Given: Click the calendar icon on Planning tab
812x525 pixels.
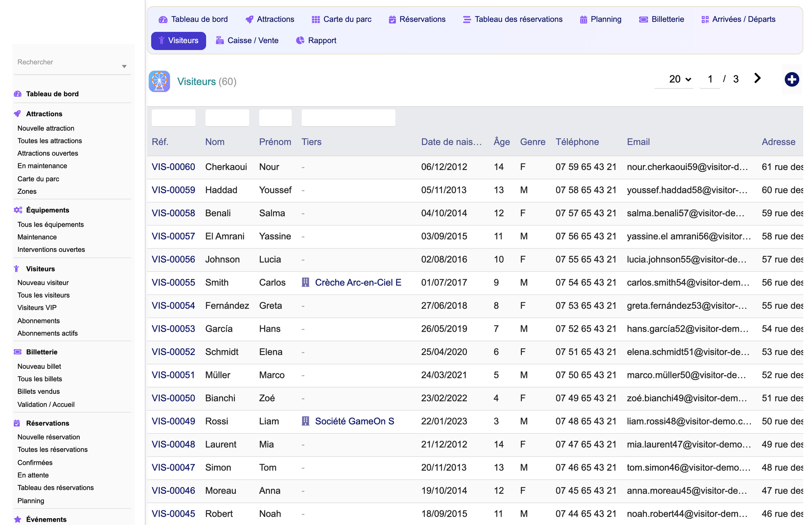Looking at the screenshot, I should pos(583,19).
